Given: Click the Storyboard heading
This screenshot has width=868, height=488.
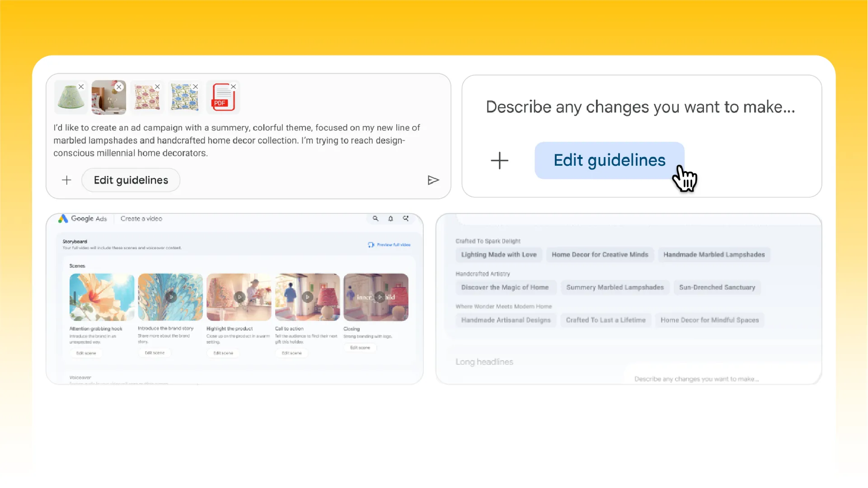Looking at the screenshot, I should point(75,242).
